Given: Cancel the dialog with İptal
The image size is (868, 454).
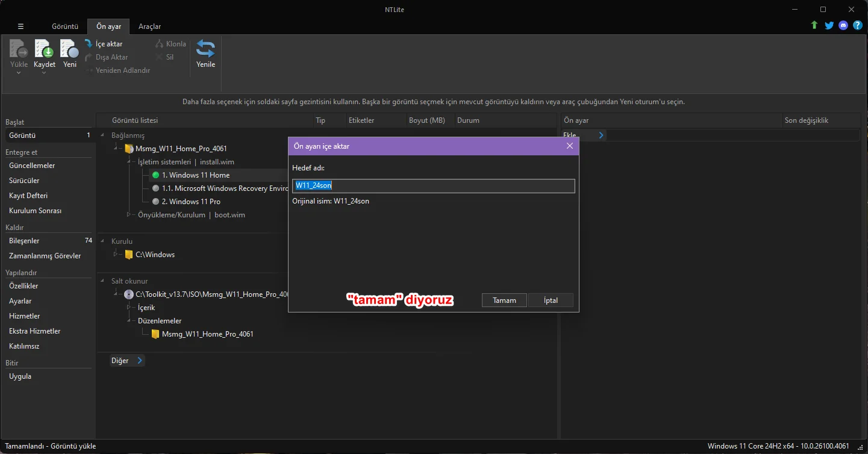Looking at the screenshot, I should 551,300.
